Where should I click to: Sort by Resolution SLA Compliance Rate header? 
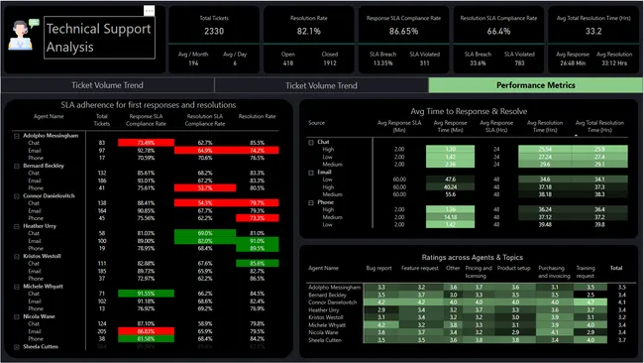click(x=205, y=120)
